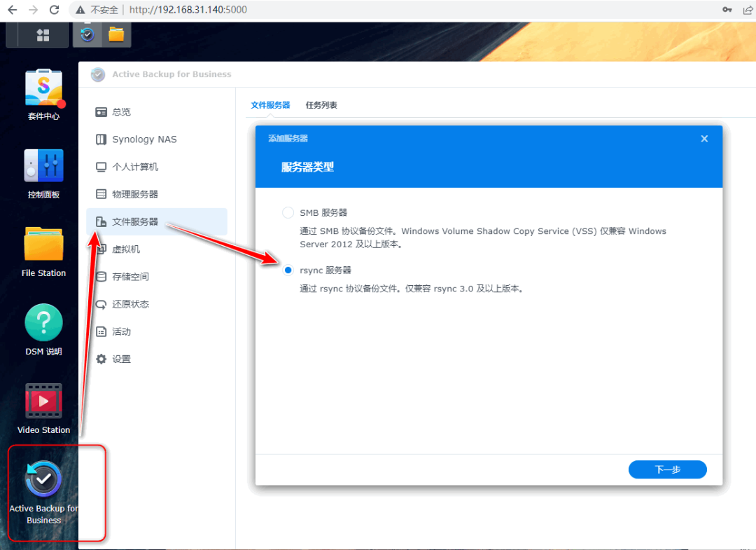Open 存储空间 in the sidebar
Image resolution: width=756 pixels, height=550 pixels.
pos(157,277)
